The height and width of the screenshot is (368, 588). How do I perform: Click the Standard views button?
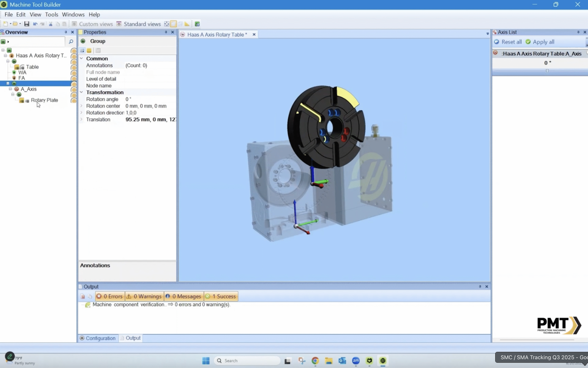tap(139, 24)
